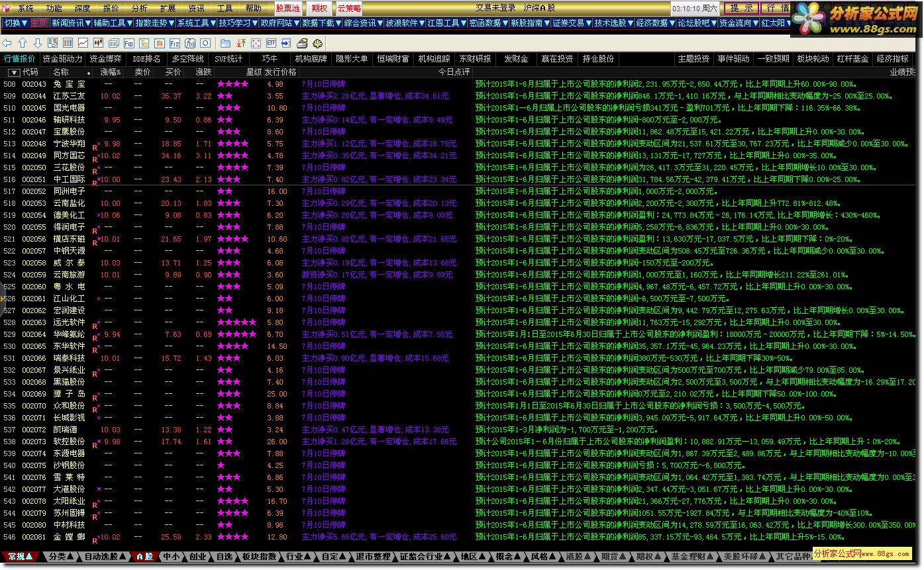Expand the 波浪软件 dropdown
Viewport: 924px width, 570px height.
(x=405, y=23)
